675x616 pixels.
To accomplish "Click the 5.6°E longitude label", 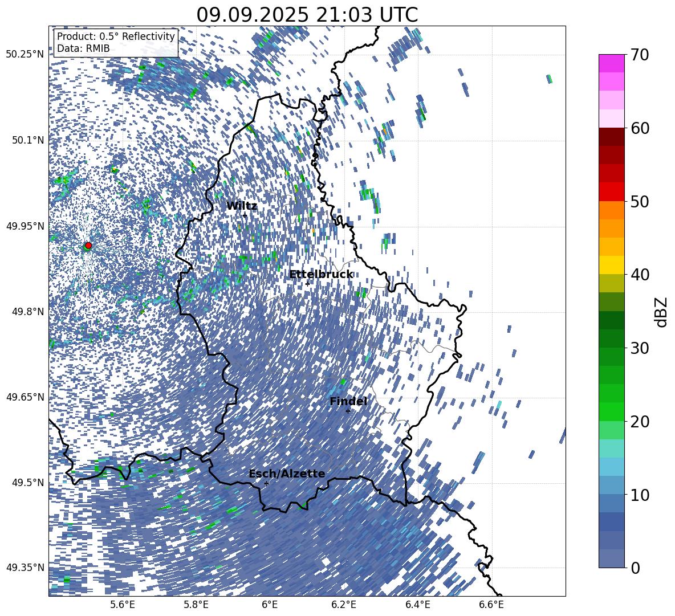I will [123, 605].
